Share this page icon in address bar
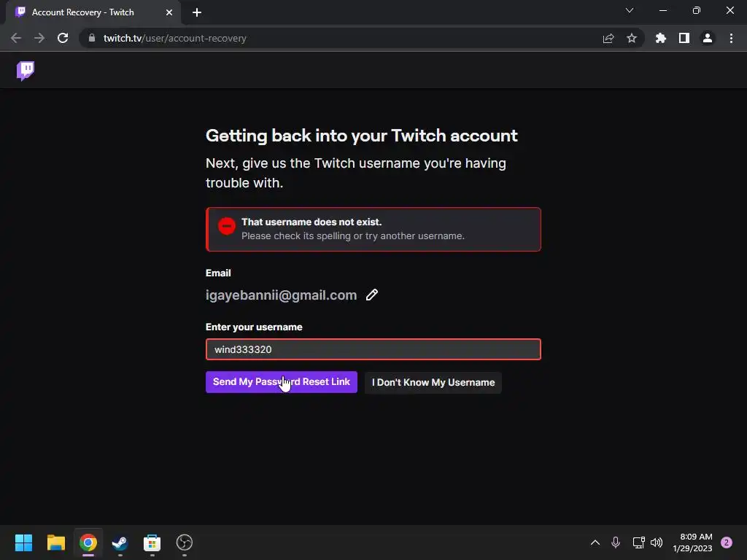Viewport: 747px width, 560px height. point(608,38)
